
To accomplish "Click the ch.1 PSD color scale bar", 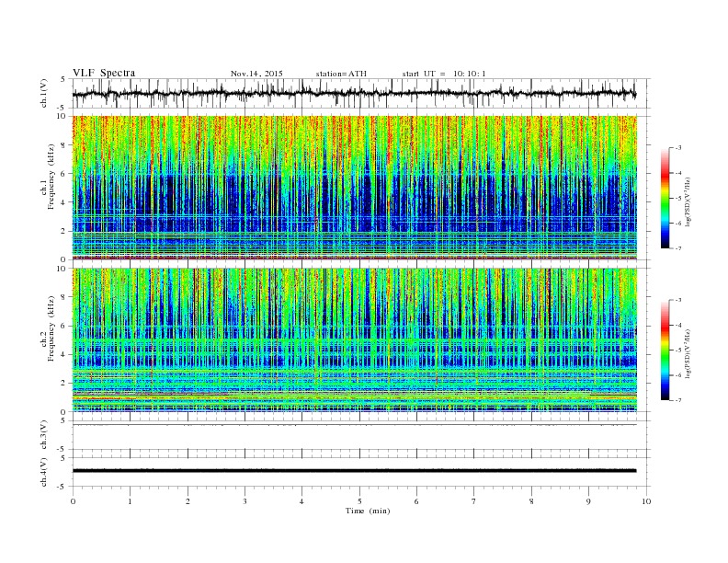I will click(665, 198).
